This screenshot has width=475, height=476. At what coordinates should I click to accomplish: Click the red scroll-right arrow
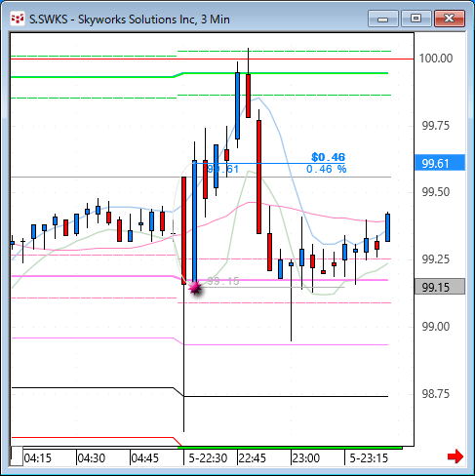click(x=455, y=456)
